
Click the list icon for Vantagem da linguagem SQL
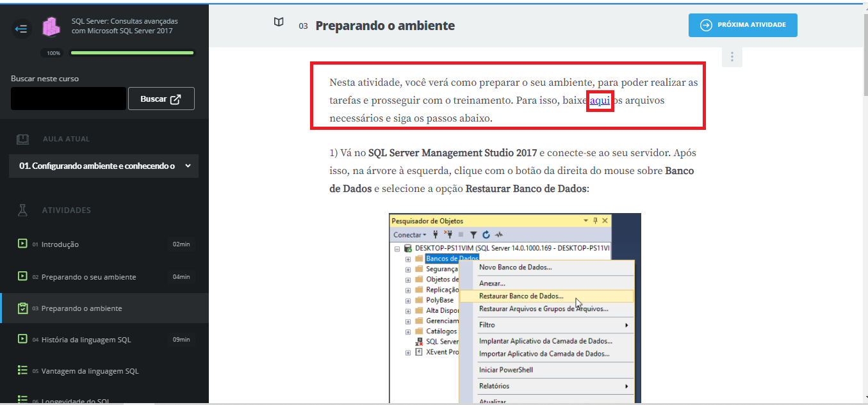(x=22, y=370)
